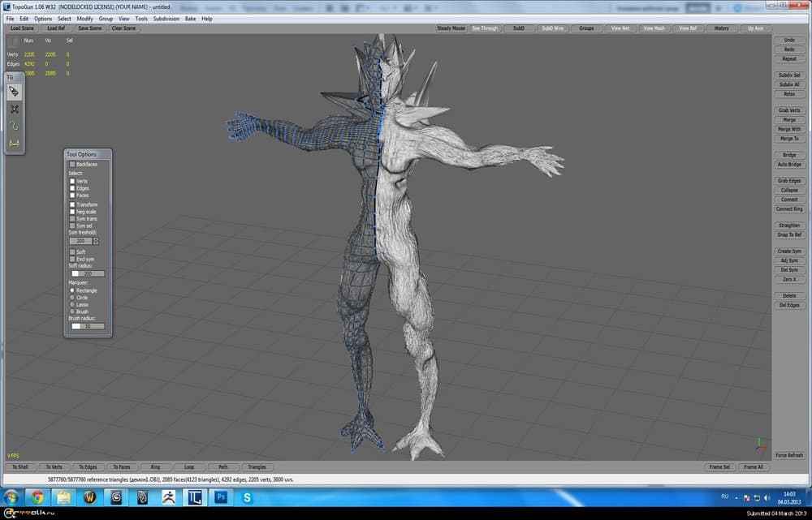
Task: Enable the Backfaces checkbox
Action: (72, 164)
